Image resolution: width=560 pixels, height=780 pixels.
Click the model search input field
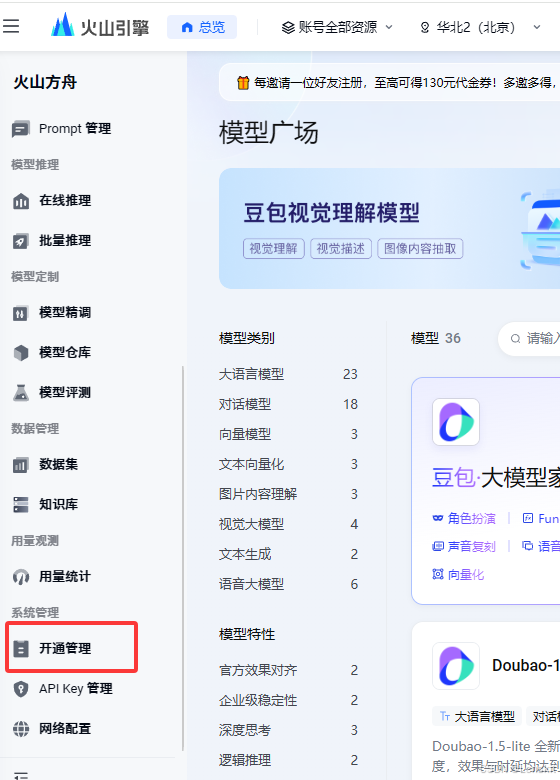click(x=529, y=339)
